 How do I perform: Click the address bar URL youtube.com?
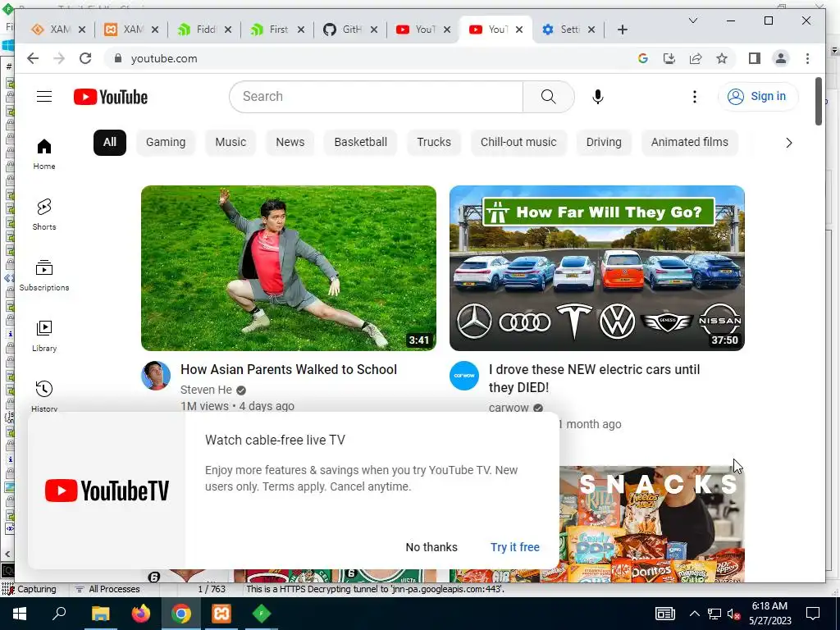pos(164,58)
